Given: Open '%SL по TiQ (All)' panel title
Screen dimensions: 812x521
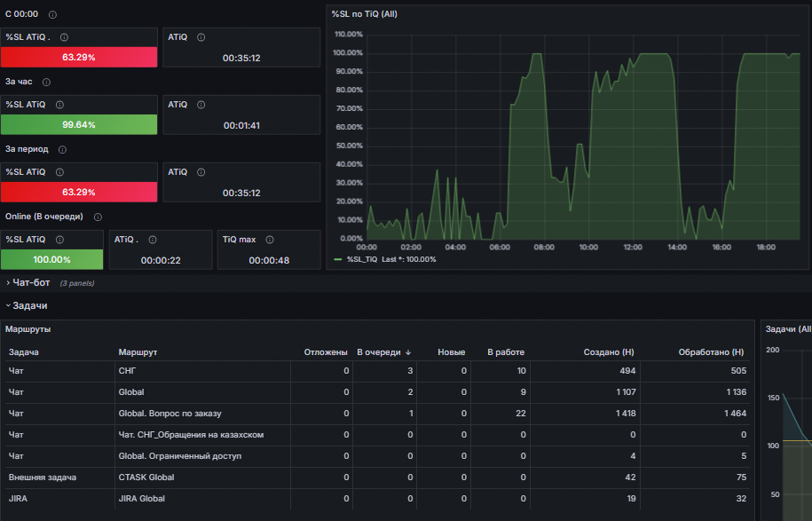Looking at the screenshot, I should pos(364,14).
